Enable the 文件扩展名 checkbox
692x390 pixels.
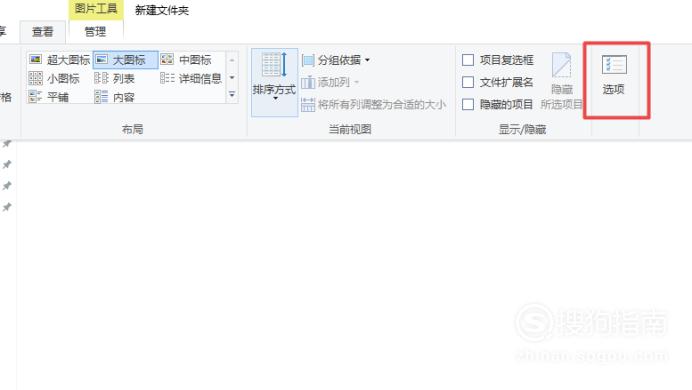(x=468, y=82)
